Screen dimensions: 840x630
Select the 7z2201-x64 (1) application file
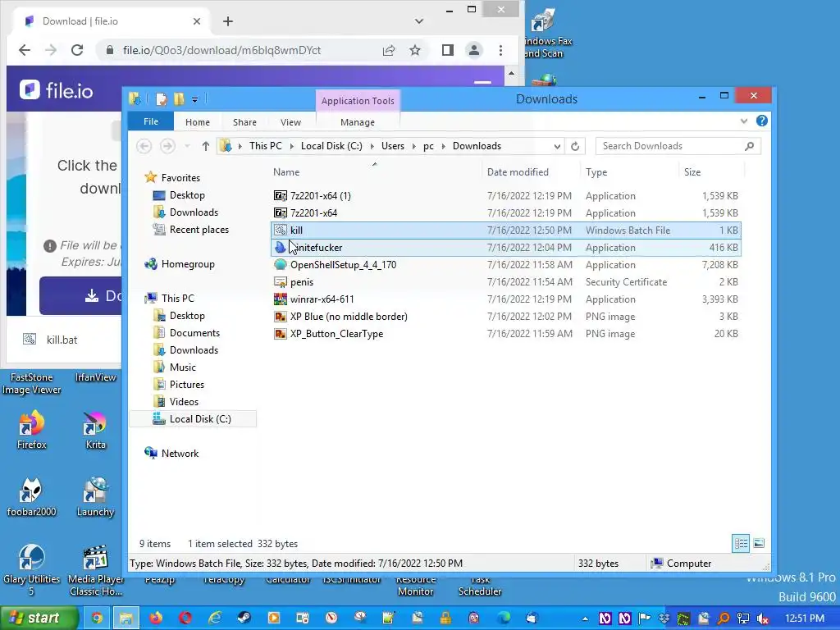coord(505,195)
